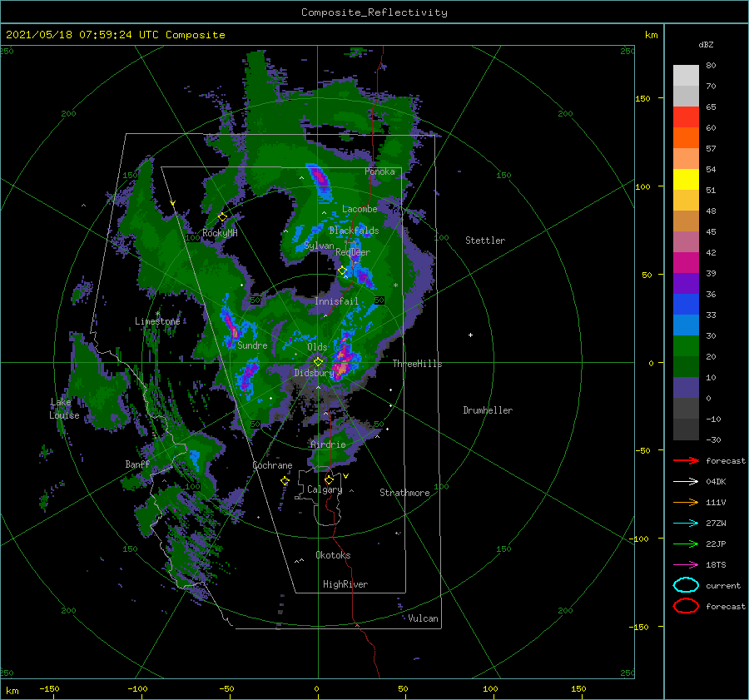Click the yellow diamond marker near RockyMH
The image size is (749, 700).
pos(222,217)
